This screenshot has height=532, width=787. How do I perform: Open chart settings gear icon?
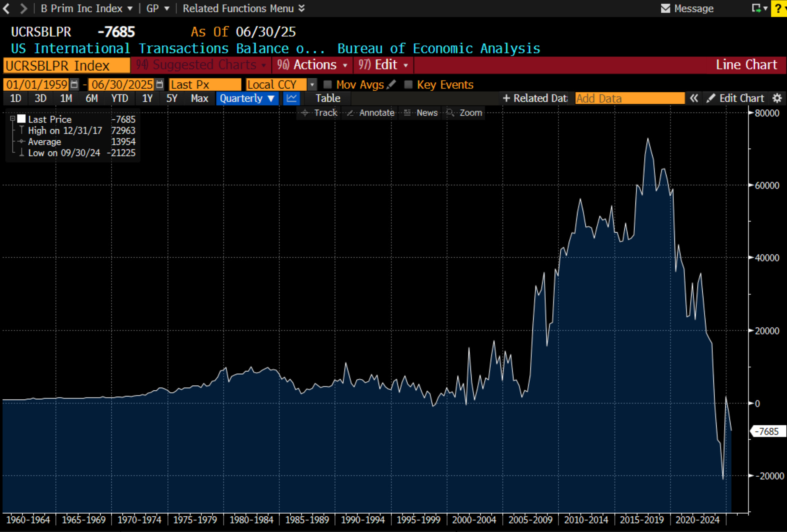777,98
